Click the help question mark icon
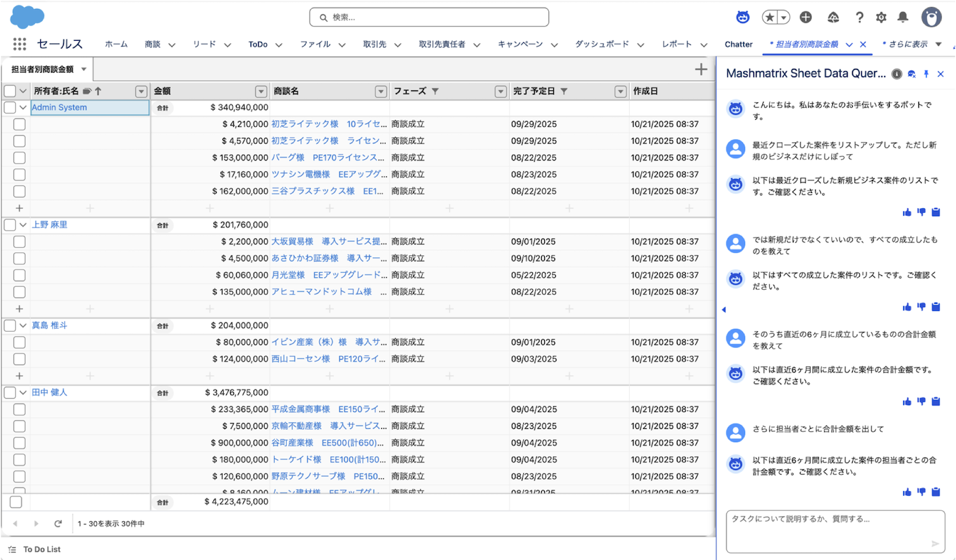Image resolution: width=956 pixels, height=560 pixels. pyautogui.click(x=859, y=17)
